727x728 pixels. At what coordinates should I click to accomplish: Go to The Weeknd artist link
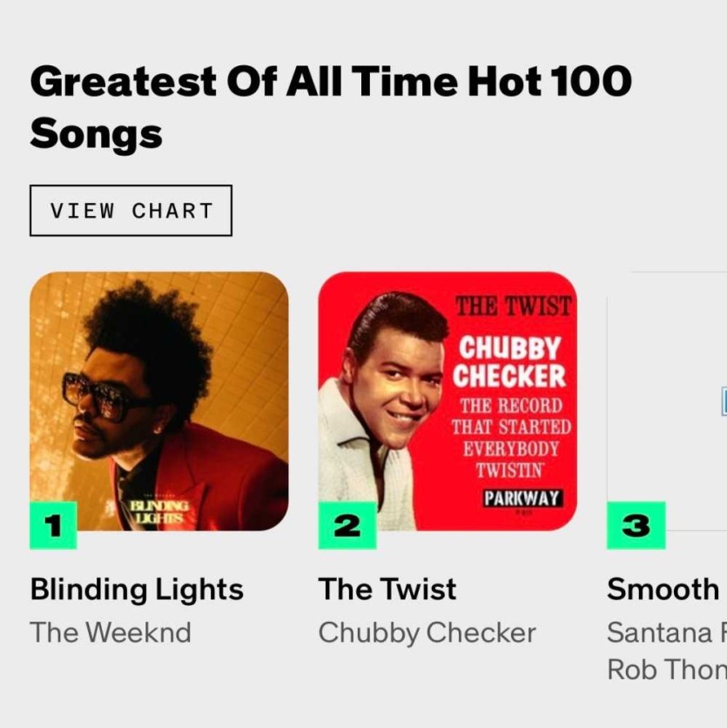111,632
